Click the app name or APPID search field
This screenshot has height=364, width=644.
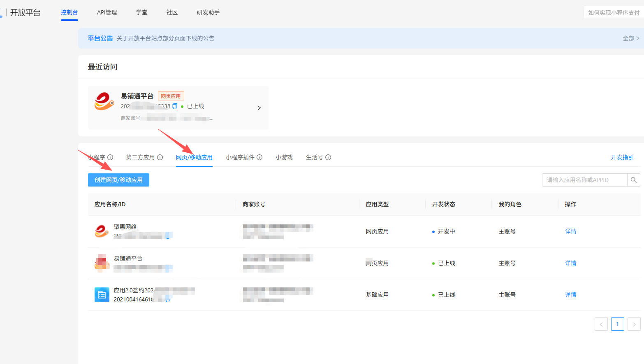tap(584, 180)
